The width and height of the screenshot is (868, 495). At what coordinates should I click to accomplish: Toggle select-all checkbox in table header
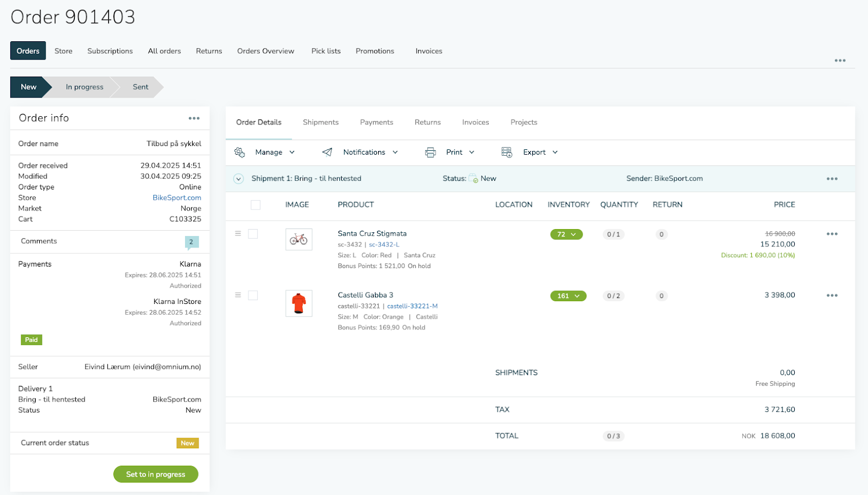click(256, 205)
